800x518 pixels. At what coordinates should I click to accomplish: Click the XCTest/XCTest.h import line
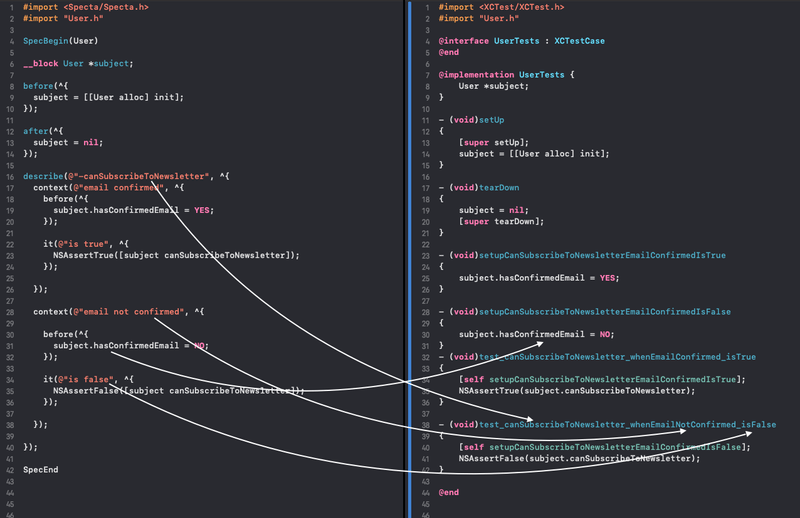point(502,7)
